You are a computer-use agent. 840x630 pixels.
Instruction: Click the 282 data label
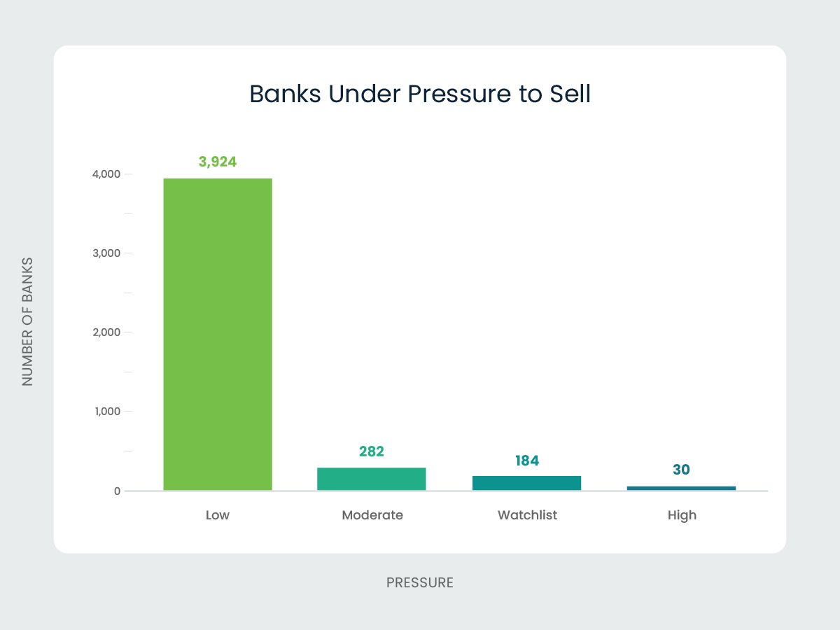372,451
